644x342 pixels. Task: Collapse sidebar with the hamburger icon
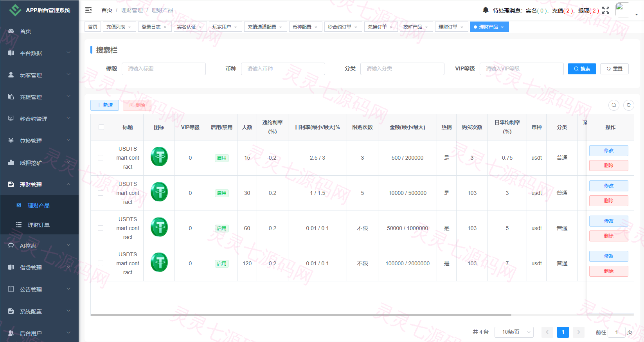pos(88,10)
